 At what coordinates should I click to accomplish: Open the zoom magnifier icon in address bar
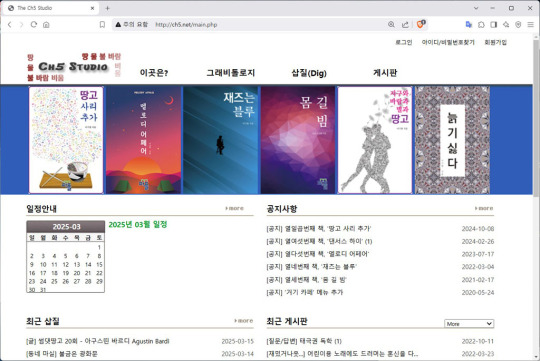[x=391, y=24]
